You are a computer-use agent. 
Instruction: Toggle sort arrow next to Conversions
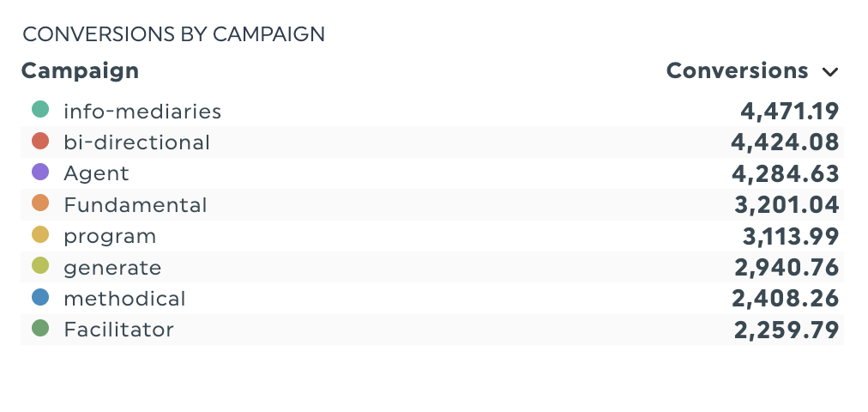[829, 71]
